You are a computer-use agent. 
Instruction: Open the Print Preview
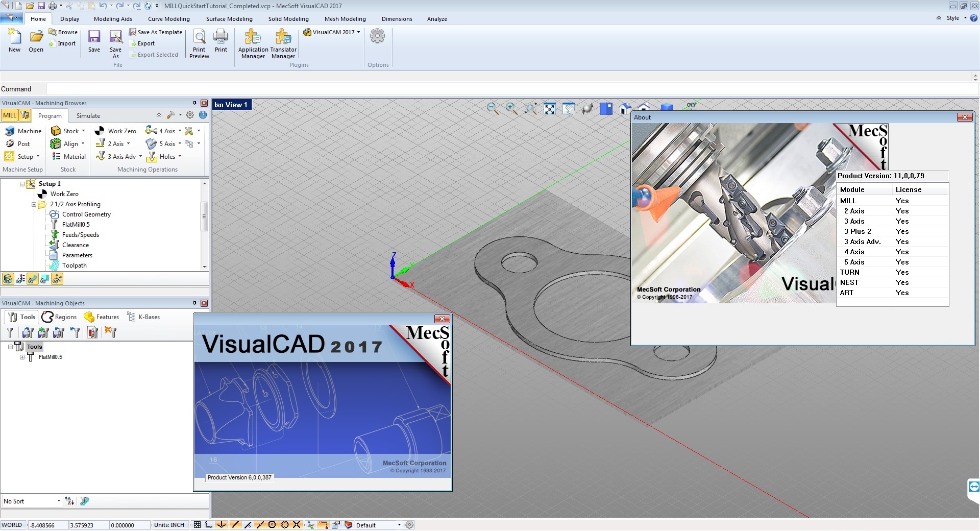point(199,44)
